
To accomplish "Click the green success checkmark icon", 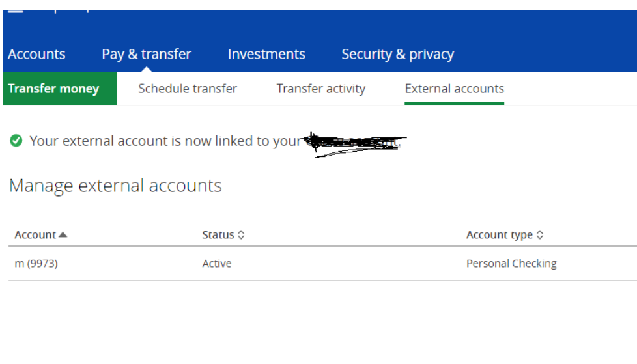I will point(16,141).
